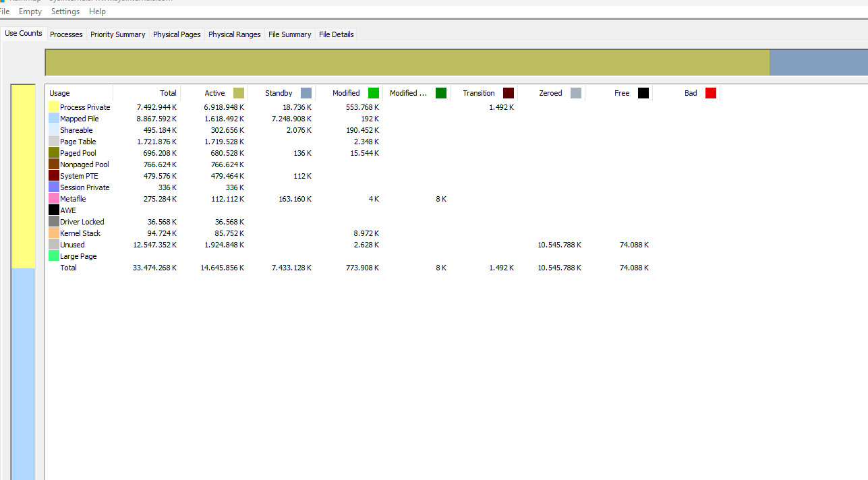This screenshot has width=868, height=480.
Task: Click the Process Private transition value 1.492 K
Action: coord(502,107)
